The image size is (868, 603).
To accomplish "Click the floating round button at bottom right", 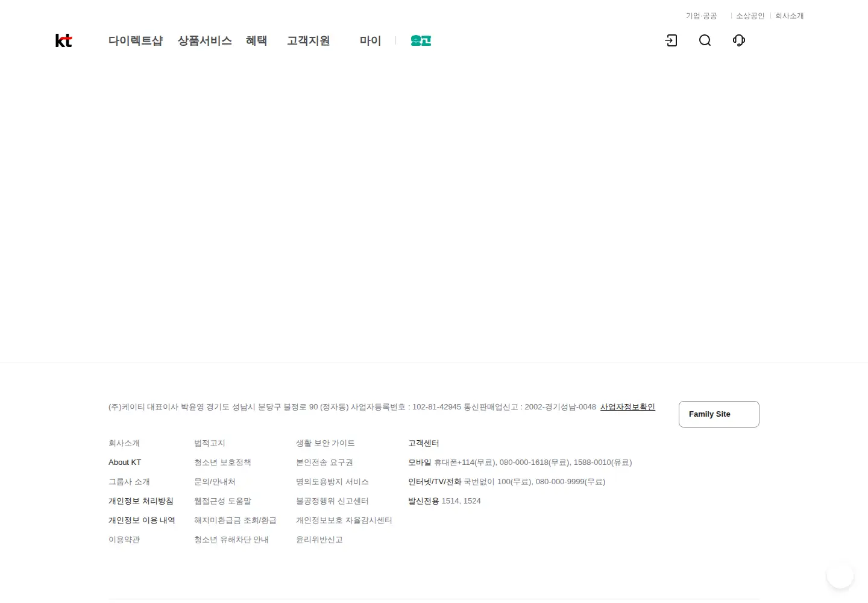I will (x=840, y=575).
